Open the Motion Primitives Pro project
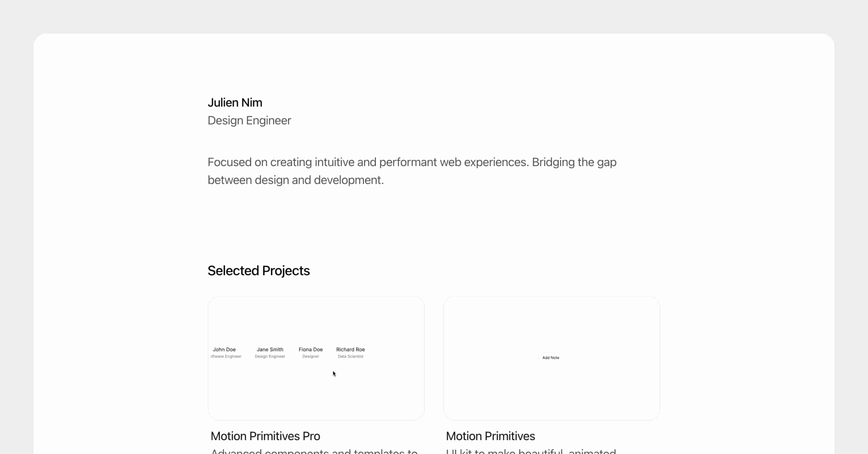 (x=265, y=436)
